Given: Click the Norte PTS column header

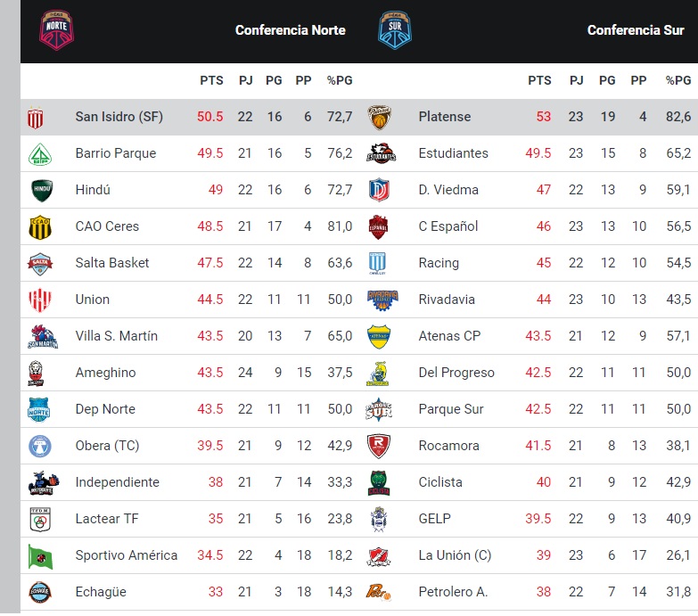Looking at the screenshot, I should [211, 80].
